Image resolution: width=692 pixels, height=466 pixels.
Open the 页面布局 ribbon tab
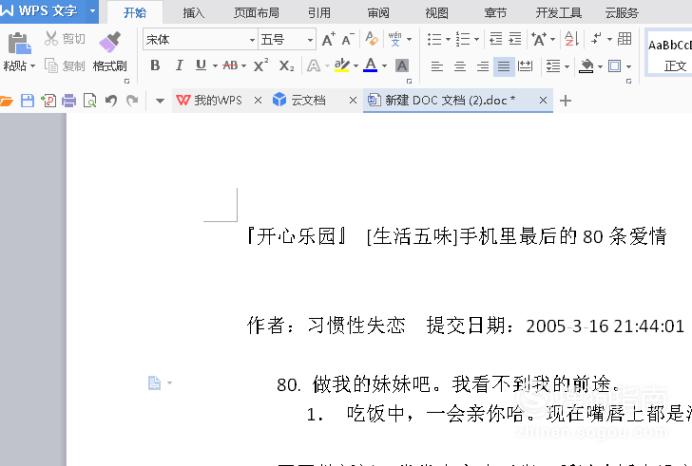point(256,13)
